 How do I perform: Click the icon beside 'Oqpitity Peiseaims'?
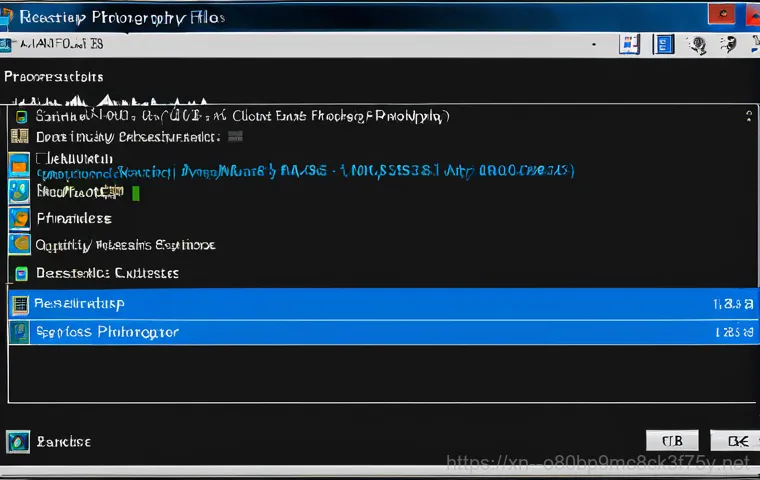20,244
